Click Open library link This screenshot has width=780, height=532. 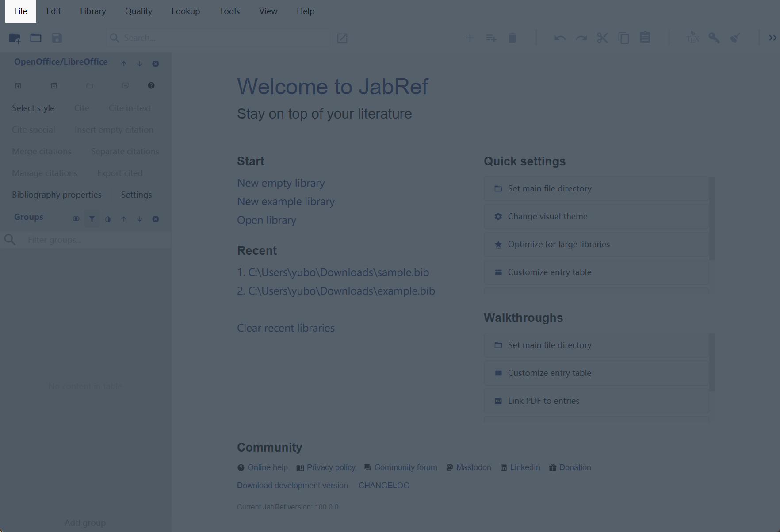267,220
